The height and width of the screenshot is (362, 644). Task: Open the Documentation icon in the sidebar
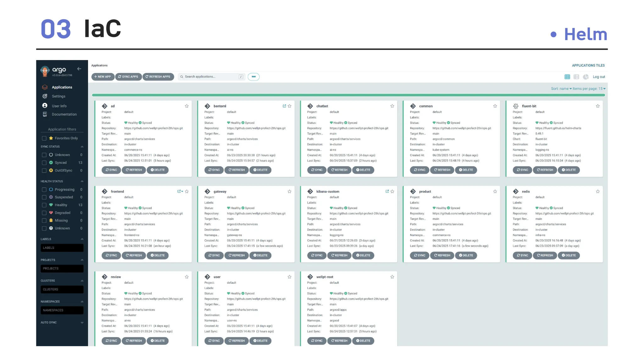coord(45,114)
